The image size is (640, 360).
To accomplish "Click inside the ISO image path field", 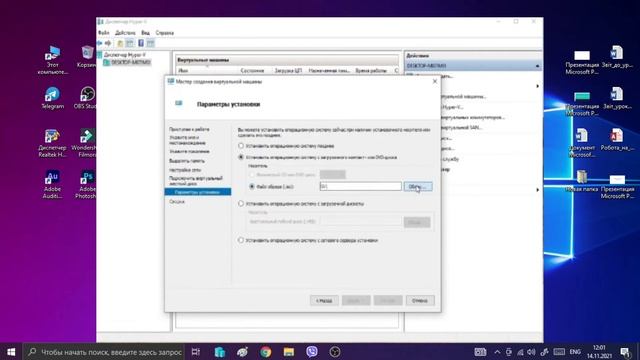I will click(360, 186).
